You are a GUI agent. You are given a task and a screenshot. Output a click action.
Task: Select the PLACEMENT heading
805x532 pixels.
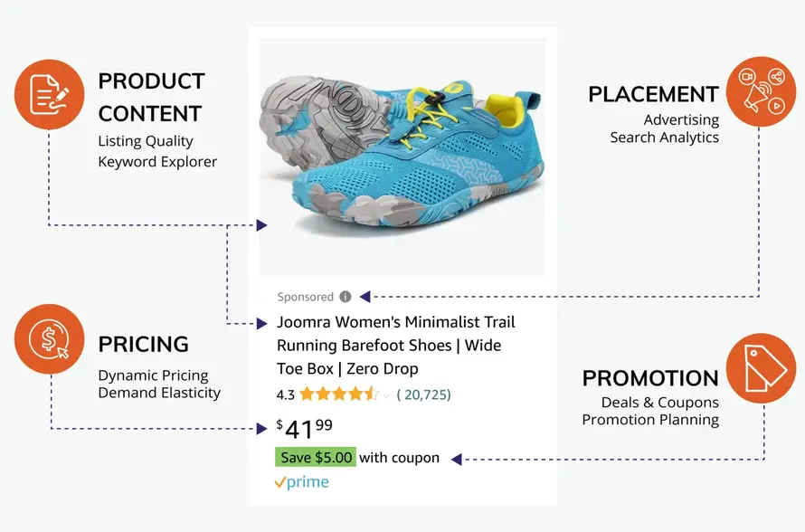(653, 94)
